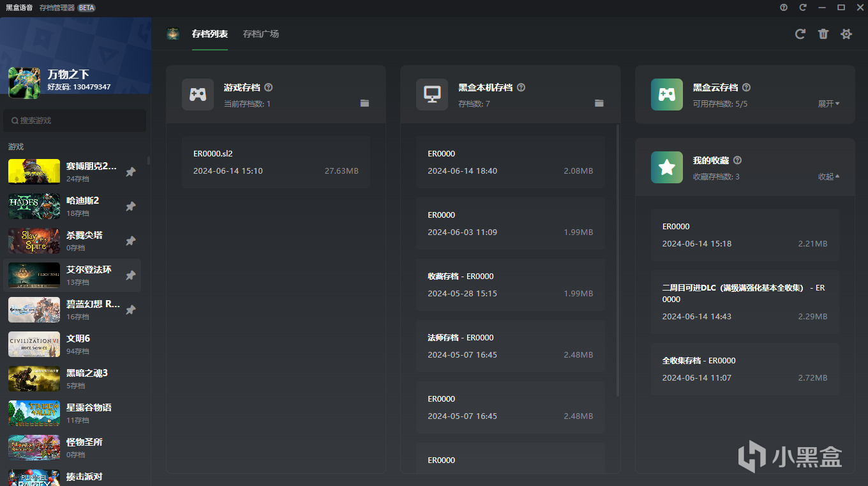Toggle pin for 艾尔登法环 game entry
The image size is (868, 486).
(131, 275)
